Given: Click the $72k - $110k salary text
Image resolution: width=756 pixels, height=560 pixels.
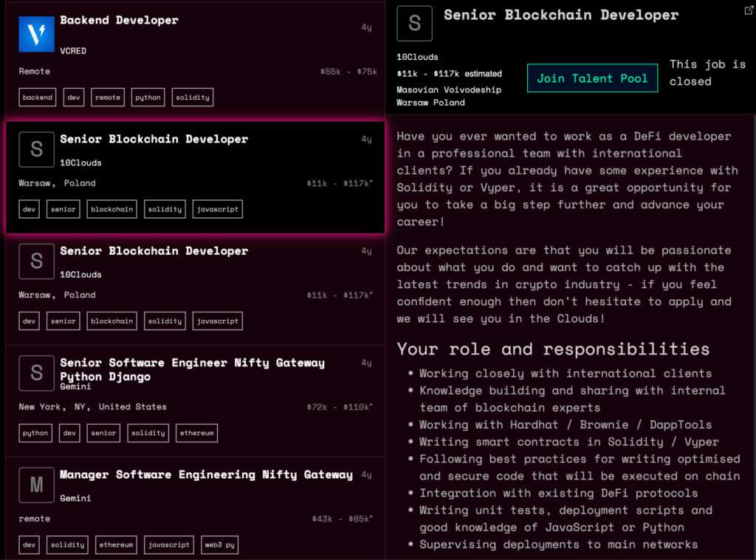Looking at the screenshot, I should 340,407.
